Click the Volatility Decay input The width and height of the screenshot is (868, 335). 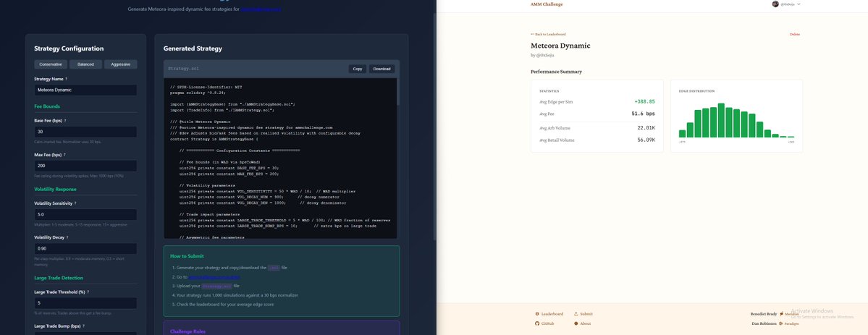pyautogui.click(x=85, y=249)
